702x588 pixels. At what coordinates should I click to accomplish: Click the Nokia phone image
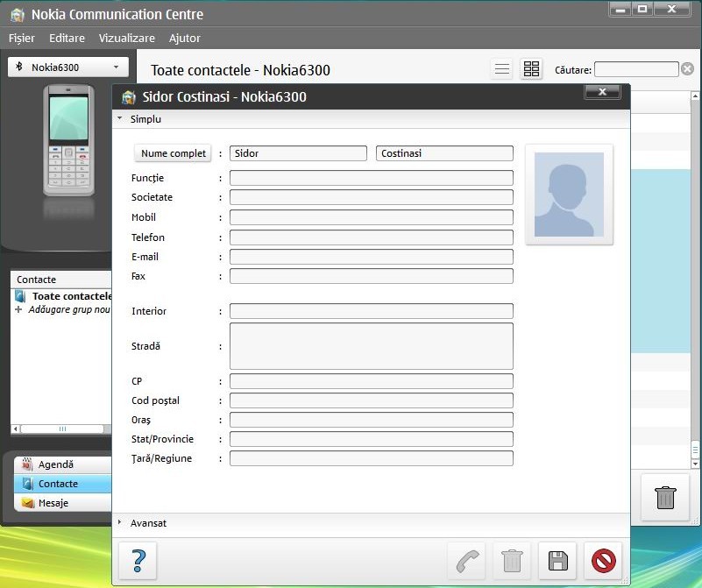click(69, 140)
